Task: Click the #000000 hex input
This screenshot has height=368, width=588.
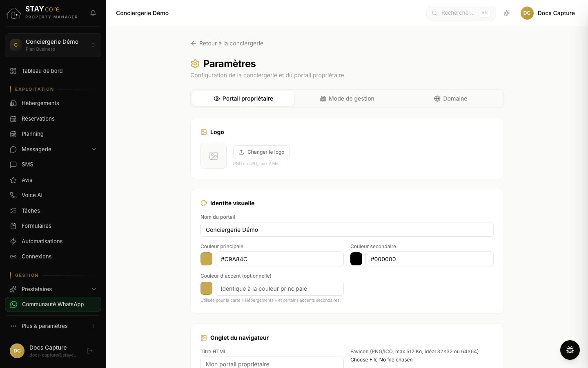Action: (430, 259)
